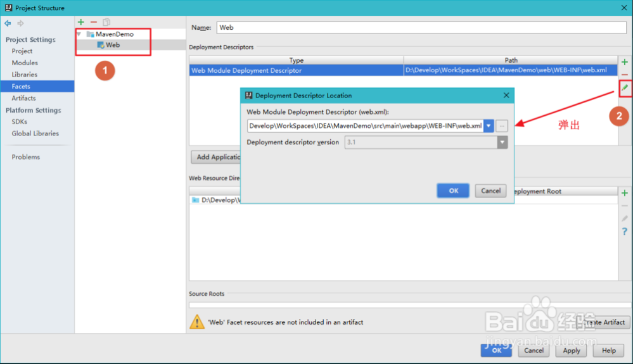This screenshot has height=364, width=633.
Task: Select Facets in Project Settings
Action: tap(37, 86)
